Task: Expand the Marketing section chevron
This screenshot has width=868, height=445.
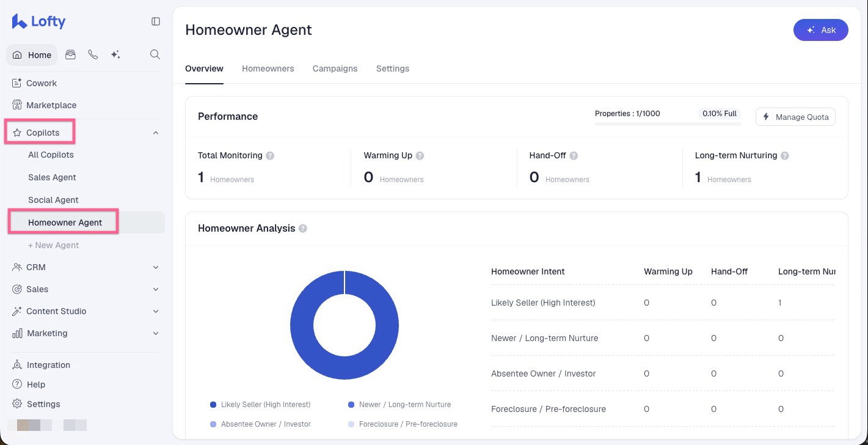Action: pyautogui.click(x=156, y=333)
